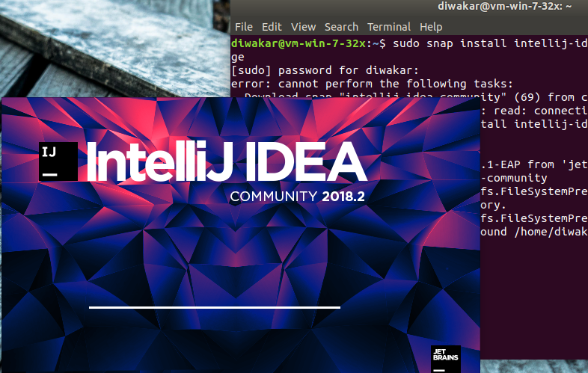Click the green prompt diwakar@vm-win-7-32x
This screenshot has height=373, width=588.
pos(298,43)
